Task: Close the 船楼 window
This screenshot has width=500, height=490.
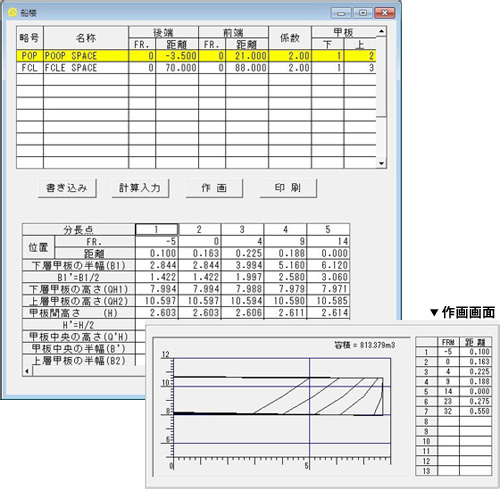Action: click(385, 13)
